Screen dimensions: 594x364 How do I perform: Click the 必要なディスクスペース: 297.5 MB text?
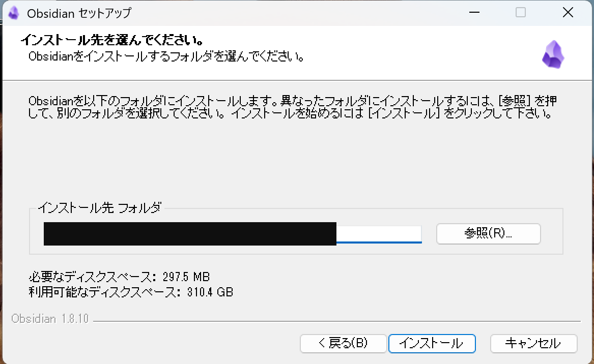[119, 277]
